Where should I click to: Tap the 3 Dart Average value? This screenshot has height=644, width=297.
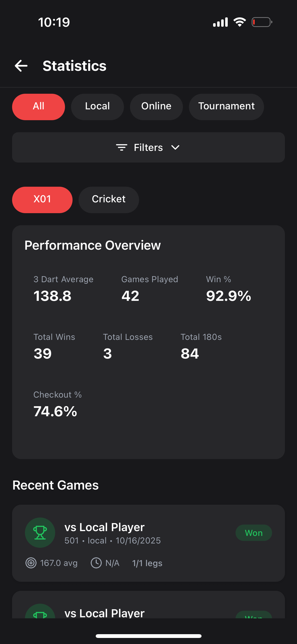[52, 296]
